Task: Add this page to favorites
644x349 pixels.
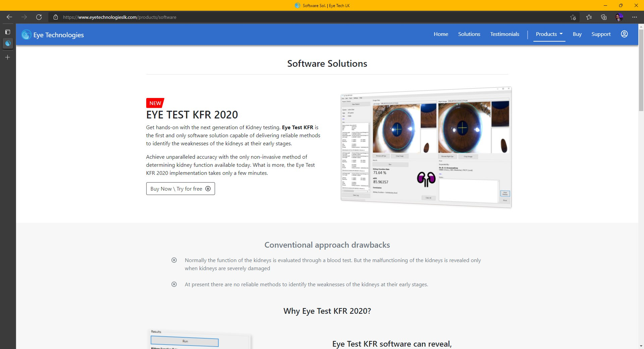Action: [573, 17]
